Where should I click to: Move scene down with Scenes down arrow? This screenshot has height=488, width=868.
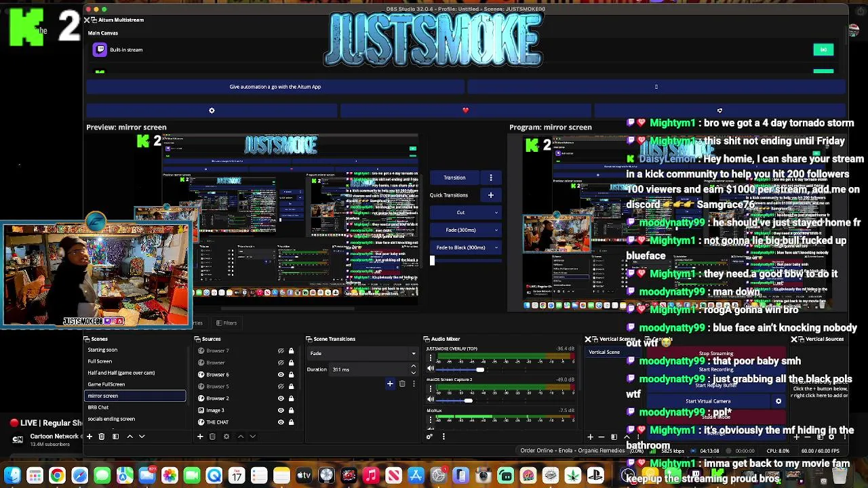point(142,436)
